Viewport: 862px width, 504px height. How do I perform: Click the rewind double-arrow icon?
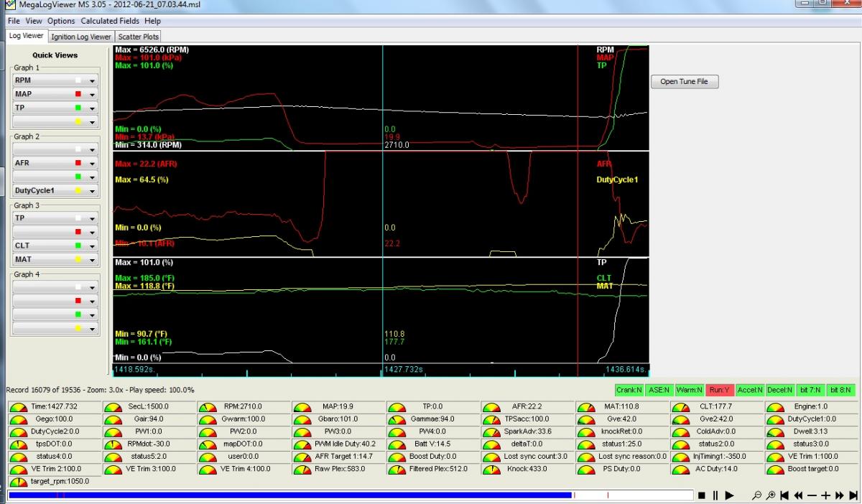(x=798, y=495)
